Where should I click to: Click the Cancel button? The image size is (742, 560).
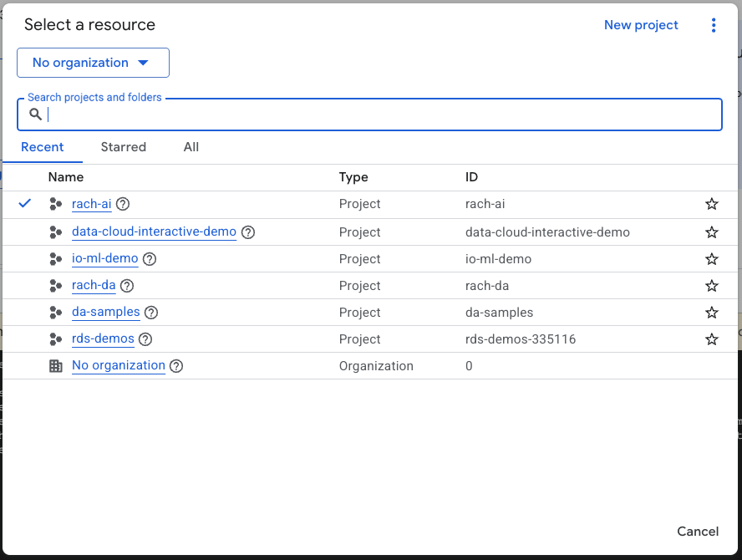pos(698,532)
